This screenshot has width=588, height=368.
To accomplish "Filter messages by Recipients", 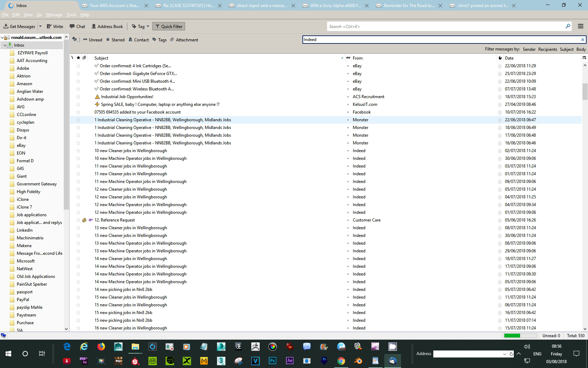I will tap(548, 49).
